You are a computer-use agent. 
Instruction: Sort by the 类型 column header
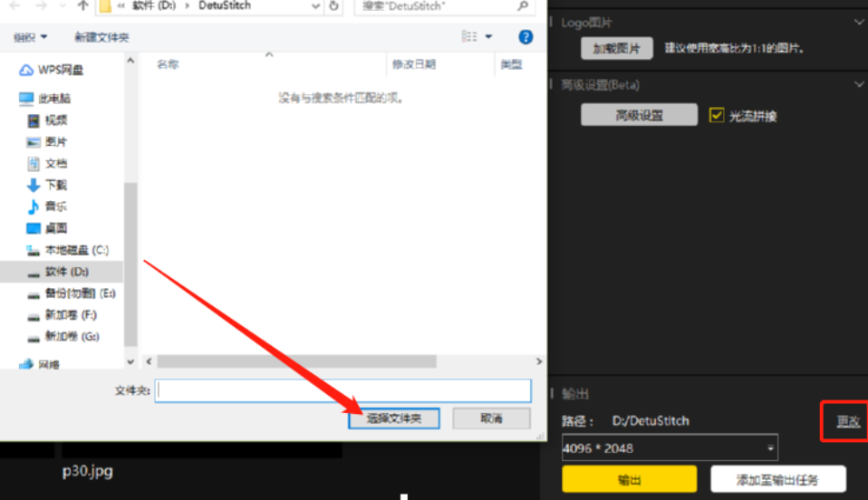(511, 64)
